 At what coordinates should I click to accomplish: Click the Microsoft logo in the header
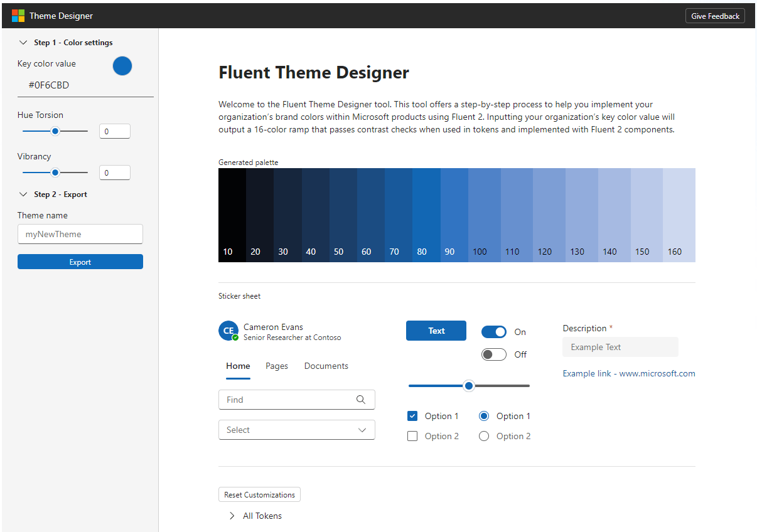tap(18, 16)
